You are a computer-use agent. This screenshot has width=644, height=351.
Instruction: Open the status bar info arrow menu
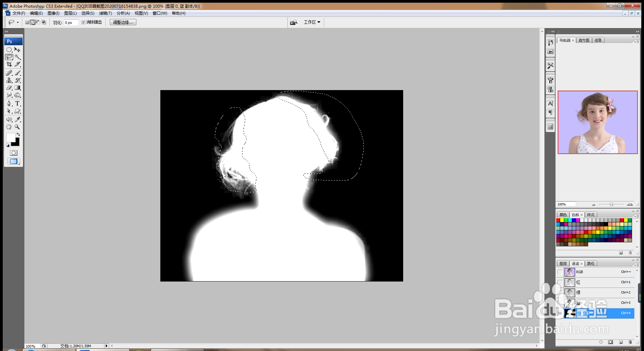pos(106,346)
